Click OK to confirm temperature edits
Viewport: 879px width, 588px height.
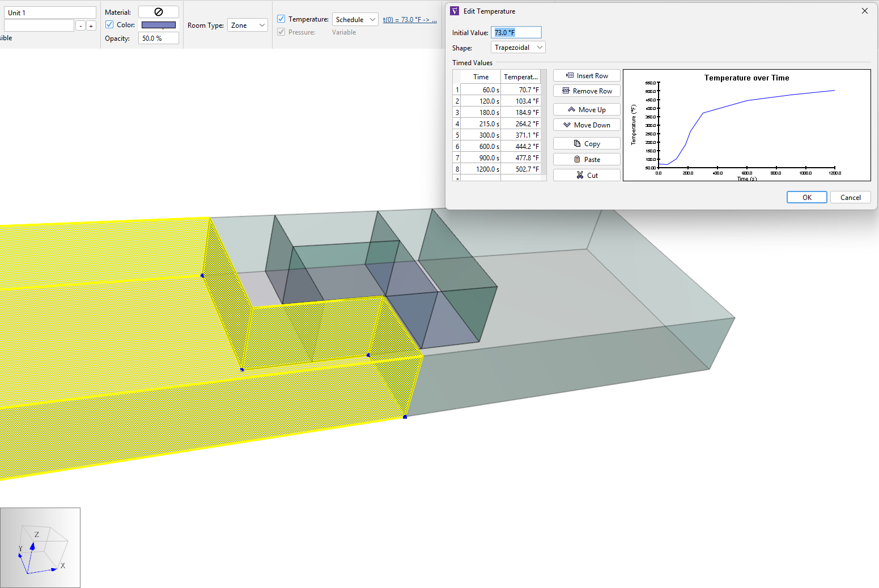[x=806, y=198]
